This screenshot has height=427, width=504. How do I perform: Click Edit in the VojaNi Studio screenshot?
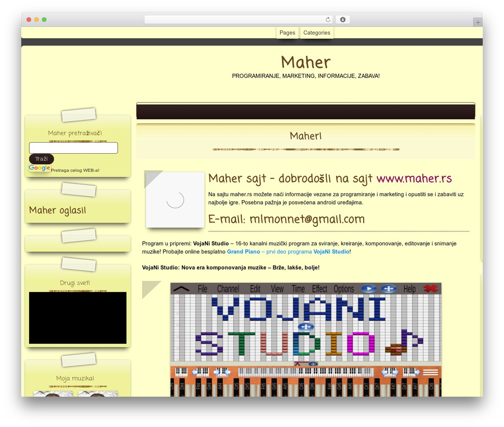[255, 289]
